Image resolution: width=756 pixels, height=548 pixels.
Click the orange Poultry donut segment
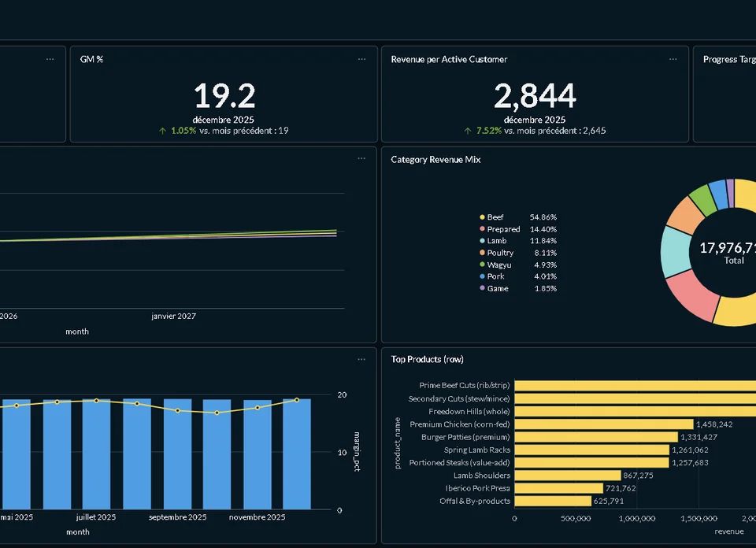[x=684, y=217]
